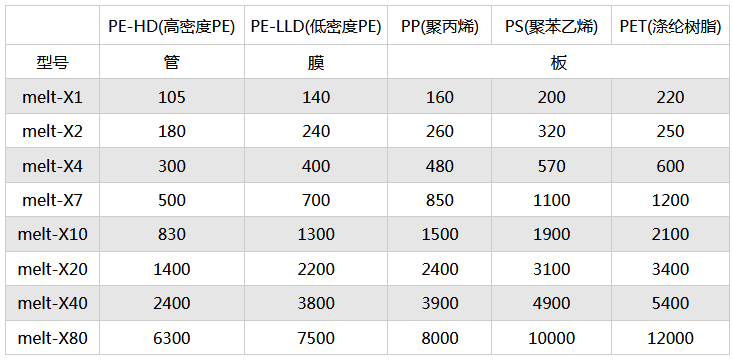The image size is (733, 361).
Task: Select the melt-X40 row label
Action: [x=52, y=303]
